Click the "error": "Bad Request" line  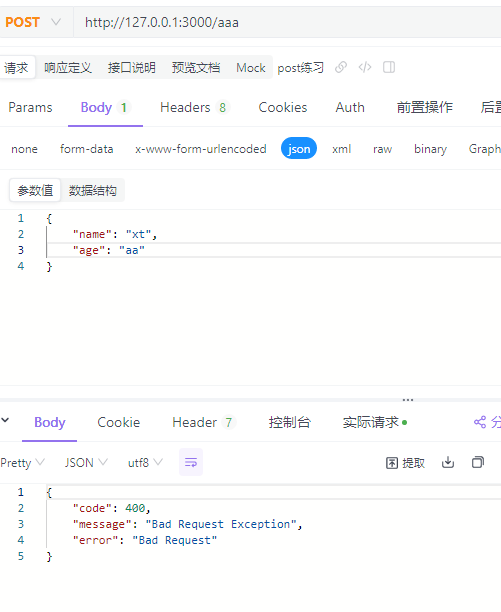(145, 540)
